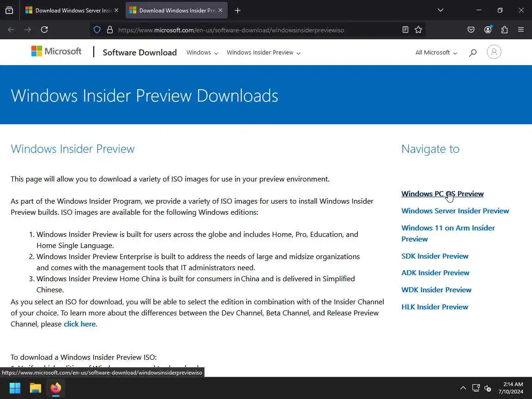Image resolution: width=532 pixels, height=399 pixels.
Task: Open Firefox account icon
Action: (x=488, y=30)
